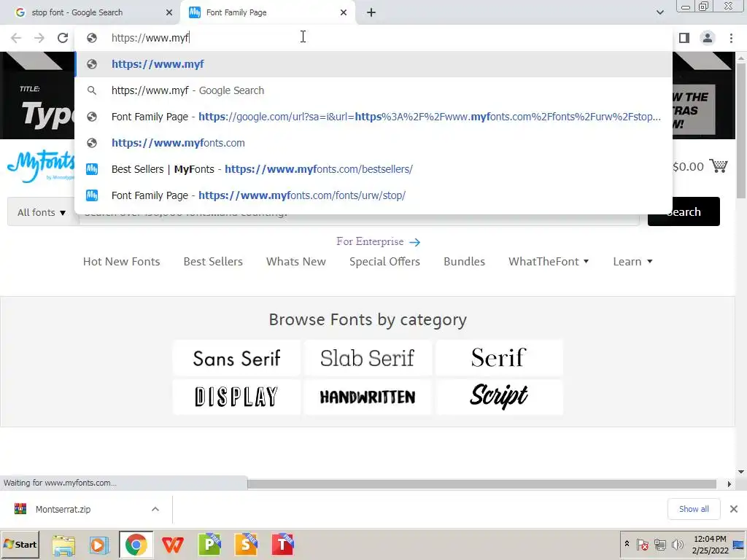The height and width of the screenshot is (560, 747).
Task: Open the shopping cart icon
Action: click(718, 166)
